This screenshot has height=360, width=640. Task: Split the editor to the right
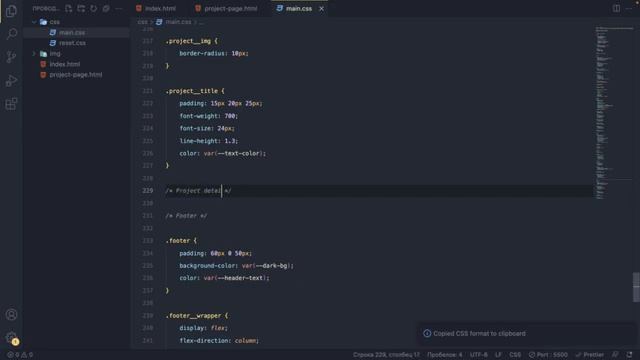pyautogui.click(x=616, y=8)
